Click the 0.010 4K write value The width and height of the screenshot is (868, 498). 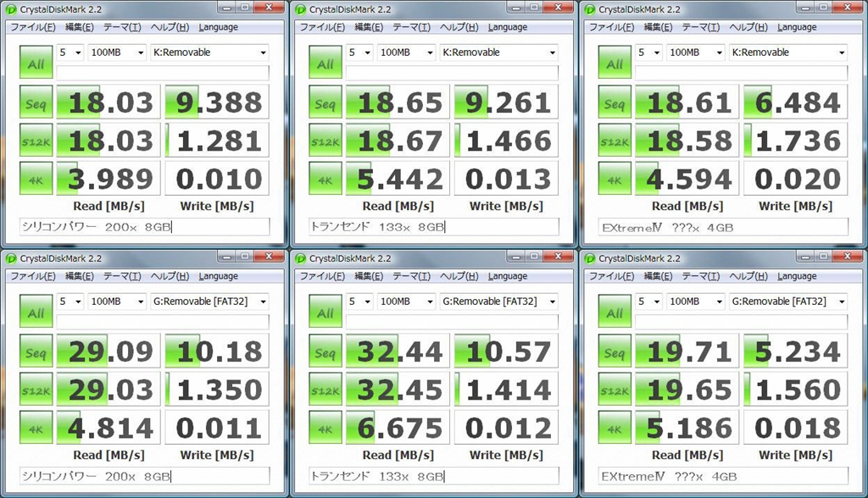(218, 178)
